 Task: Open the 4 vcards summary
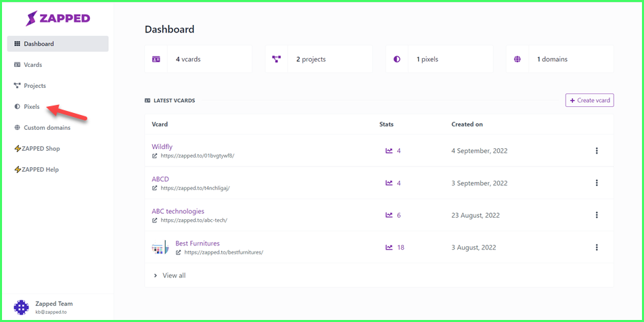(x=198, y=59)
